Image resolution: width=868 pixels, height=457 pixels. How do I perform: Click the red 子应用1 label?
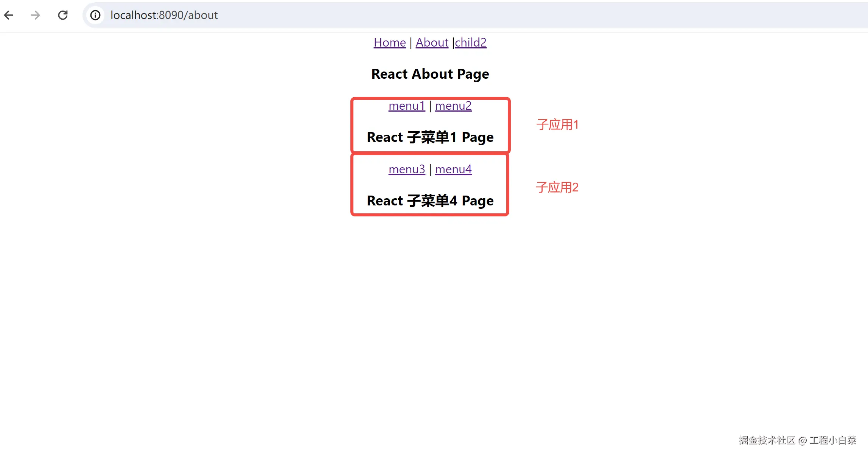point(557,124)
